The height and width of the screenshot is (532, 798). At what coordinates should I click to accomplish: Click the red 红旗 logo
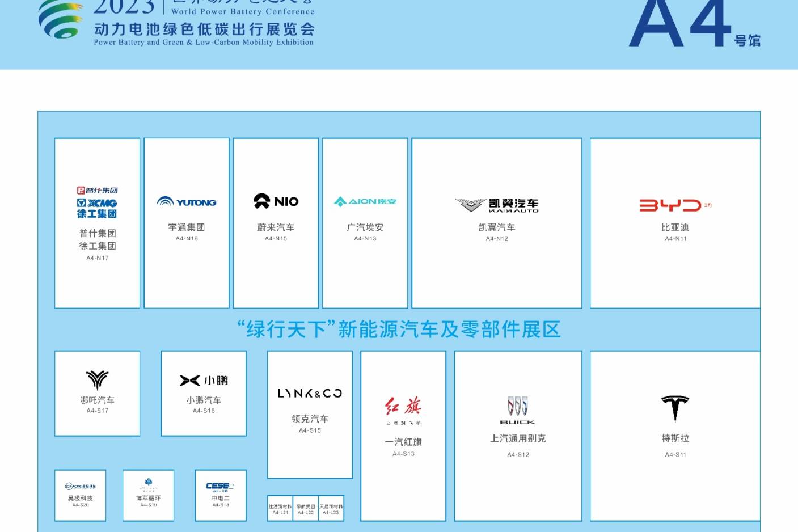[403, 410]
